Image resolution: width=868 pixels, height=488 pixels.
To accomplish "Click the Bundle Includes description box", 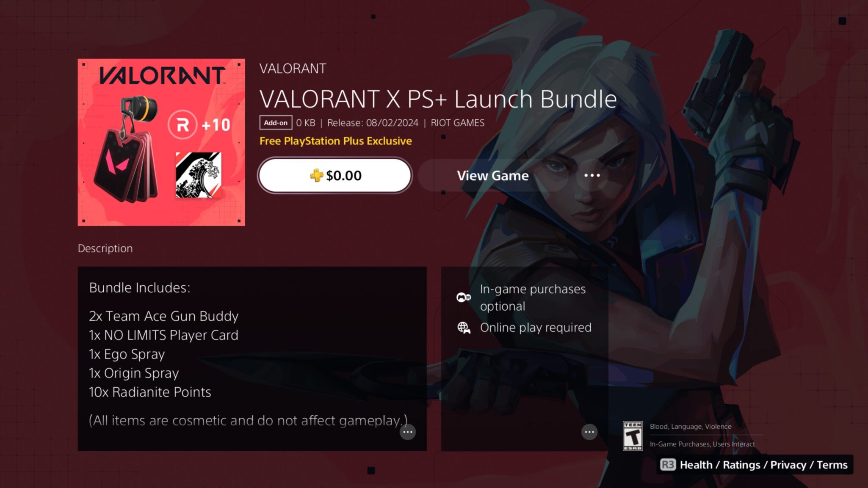I will pyautogui.click(x=252, y=358).
